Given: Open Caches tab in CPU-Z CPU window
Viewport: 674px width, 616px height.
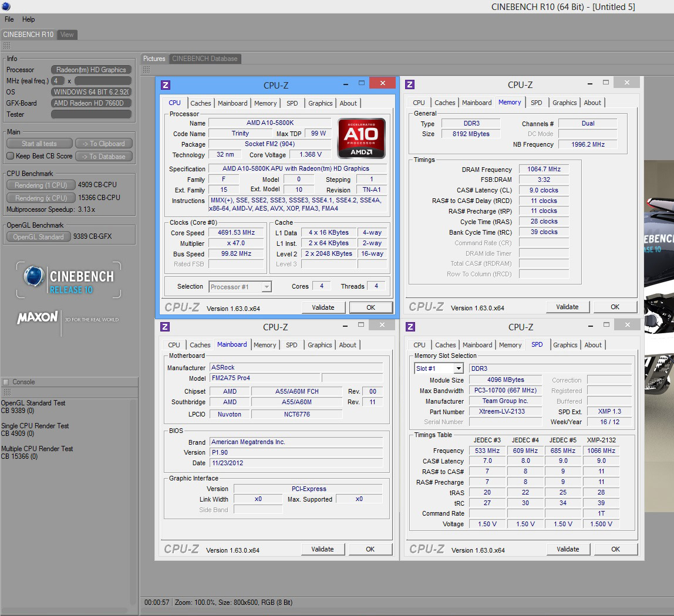Looking at the screenshot, I should click(x=201, y=103).
